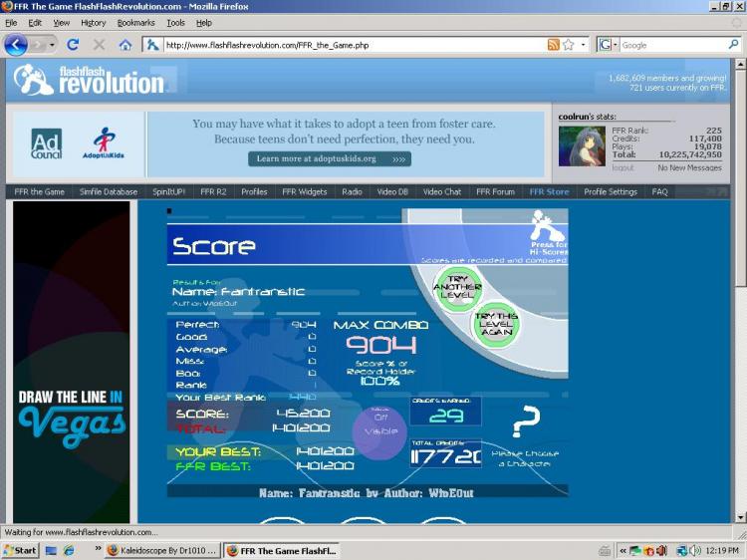
Task: Click the page scrollbar up arrow
Action: (740, 64)
